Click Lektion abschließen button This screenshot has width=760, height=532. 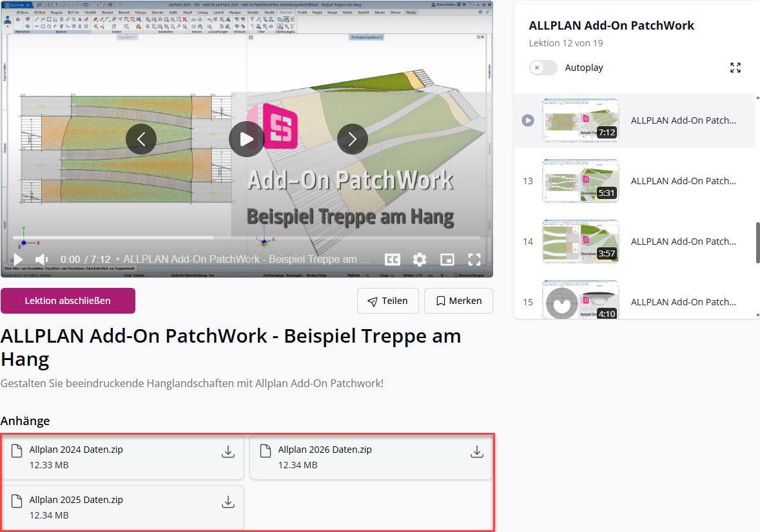tap(68, 301)
